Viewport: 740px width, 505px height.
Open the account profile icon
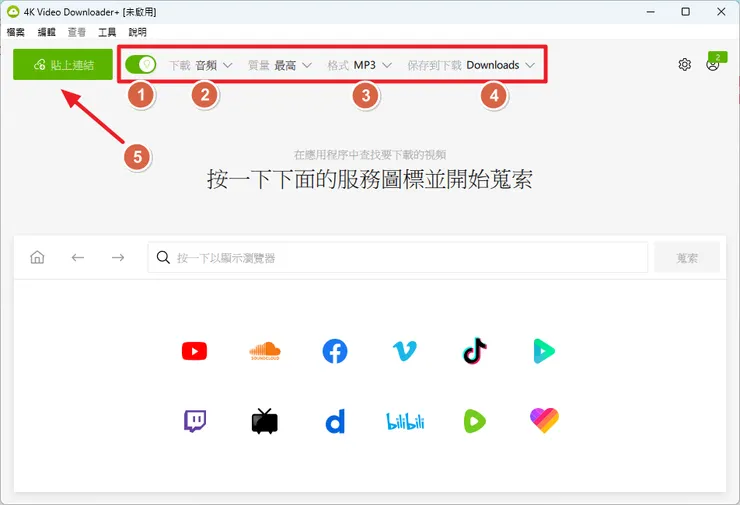pos(713,65)
